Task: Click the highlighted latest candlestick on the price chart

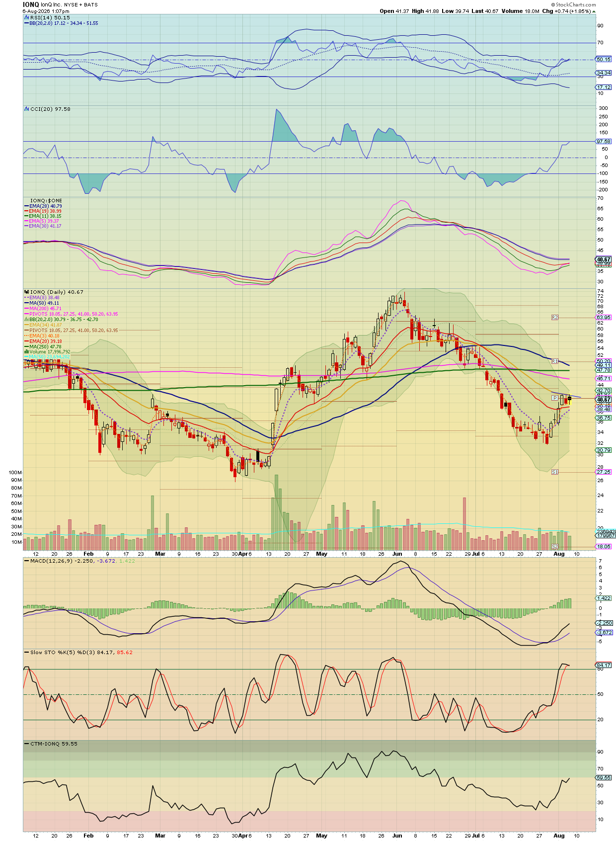Action: (570, 400)
